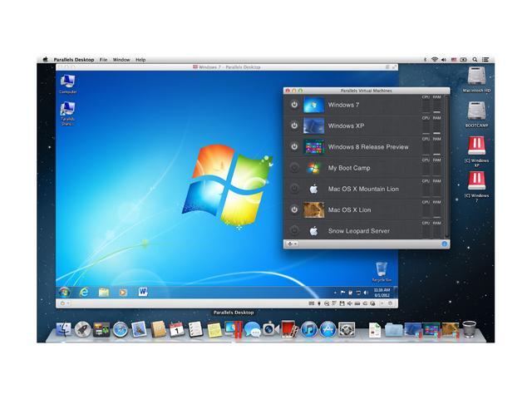Click the floppy disk icon in Parallels status bar
Viewport: 532px width, 399px height.
coord(342,303)
